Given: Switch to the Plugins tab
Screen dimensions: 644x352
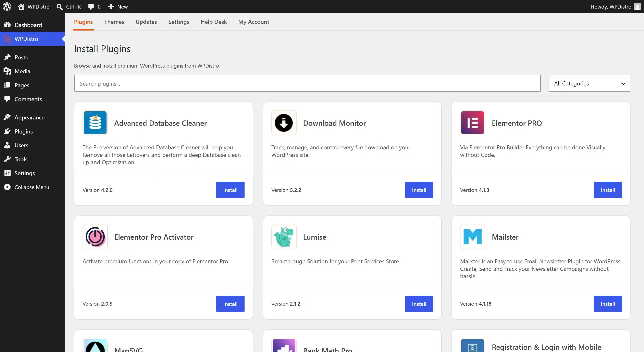Looking at the screenshot, I should (83, 22).
